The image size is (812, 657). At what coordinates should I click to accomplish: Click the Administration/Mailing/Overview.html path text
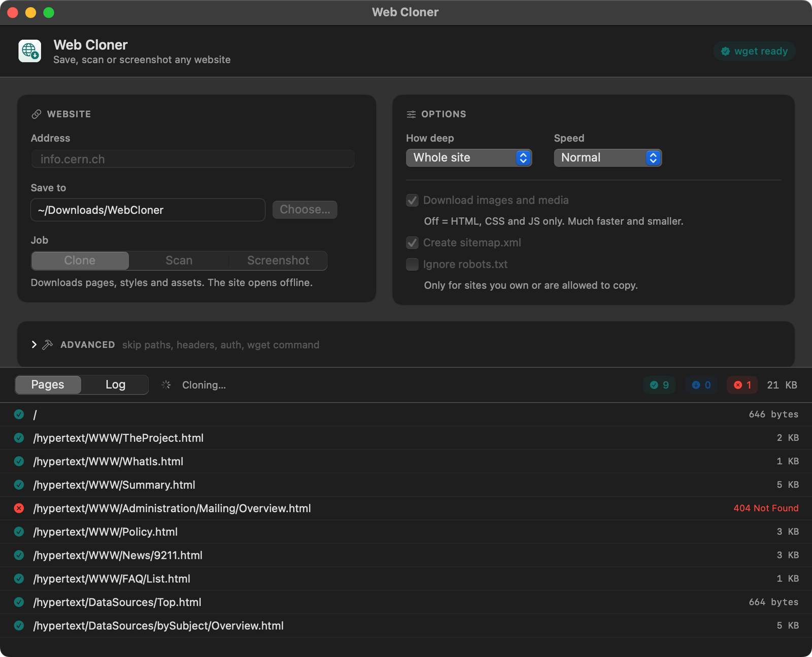click(x=172, y=508)
